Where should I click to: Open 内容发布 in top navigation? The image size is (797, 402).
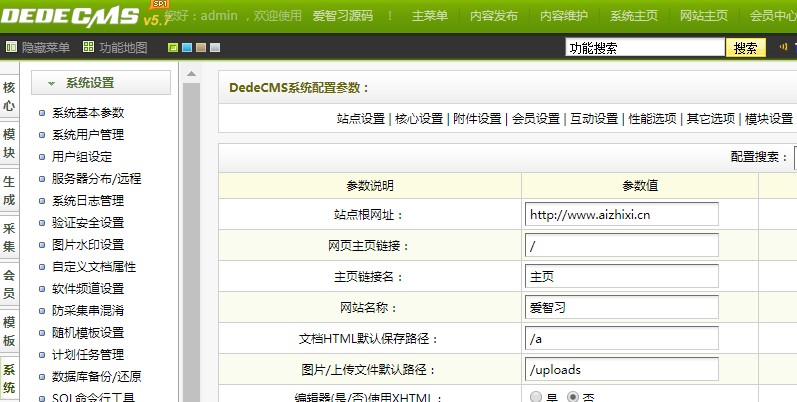pyautogui.click(x=494, y=16)
